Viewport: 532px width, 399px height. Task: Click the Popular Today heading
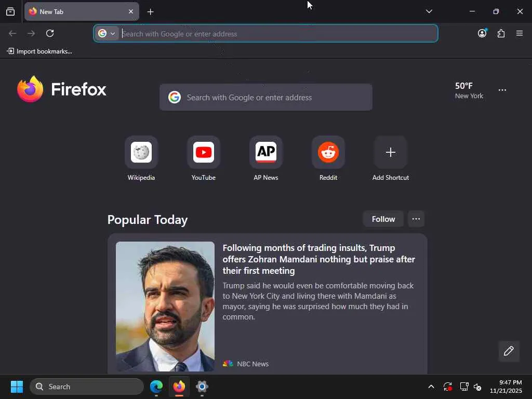point(148,220)
